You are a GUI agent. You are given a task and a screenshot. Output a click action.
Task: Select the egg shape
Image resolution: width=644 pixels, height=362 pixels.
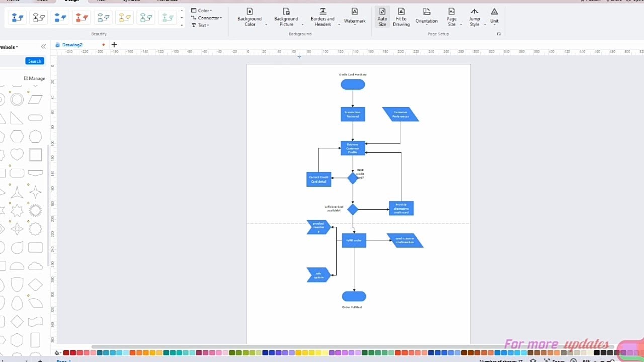(17, 303)
